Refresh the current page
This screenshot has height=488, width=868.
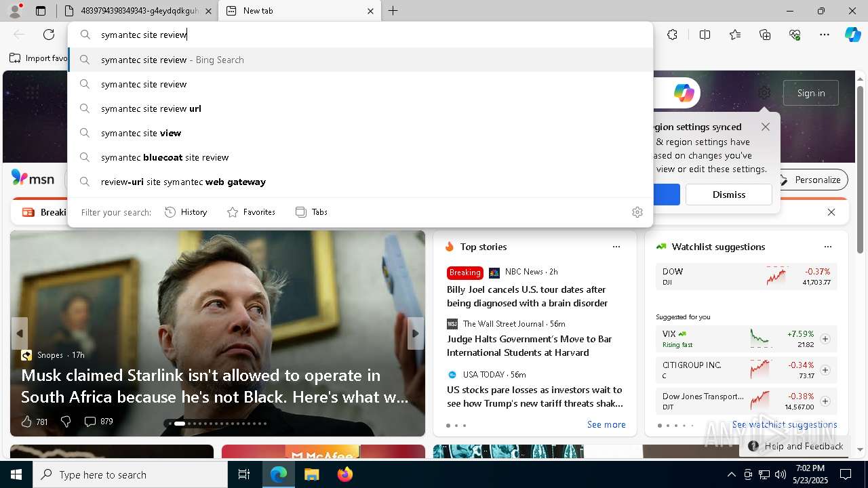49,35
